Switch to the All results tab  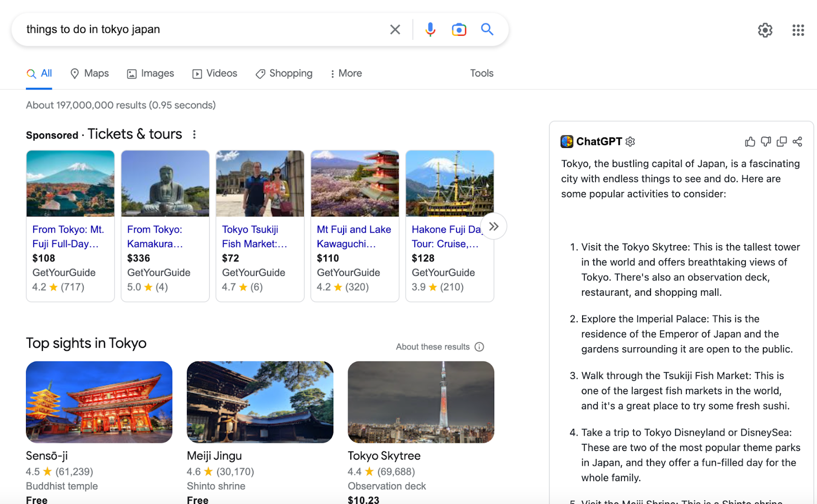click(x=39, y=74)
